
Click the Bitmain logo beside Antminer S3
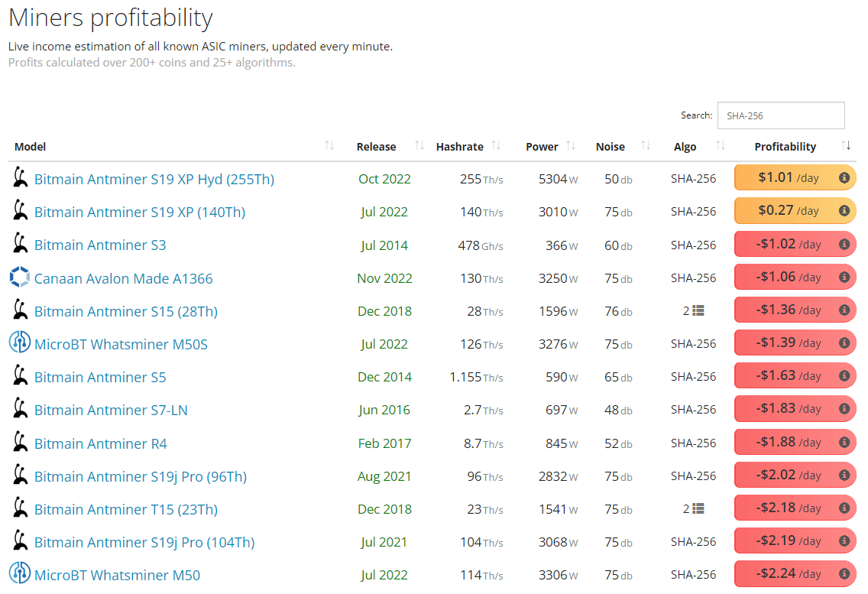[x=21, y=245]
